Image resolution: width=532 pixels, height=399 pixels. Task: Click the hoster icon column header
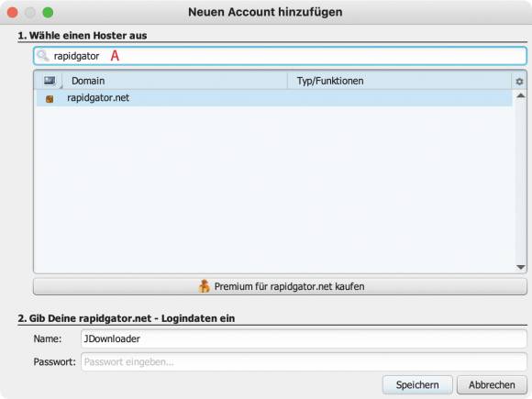(x=50, y=81)
